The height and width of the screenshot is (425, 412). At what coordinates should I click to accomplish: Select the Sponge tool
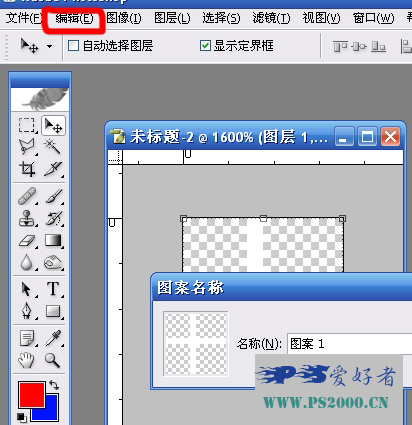click(x=53, y=262)
